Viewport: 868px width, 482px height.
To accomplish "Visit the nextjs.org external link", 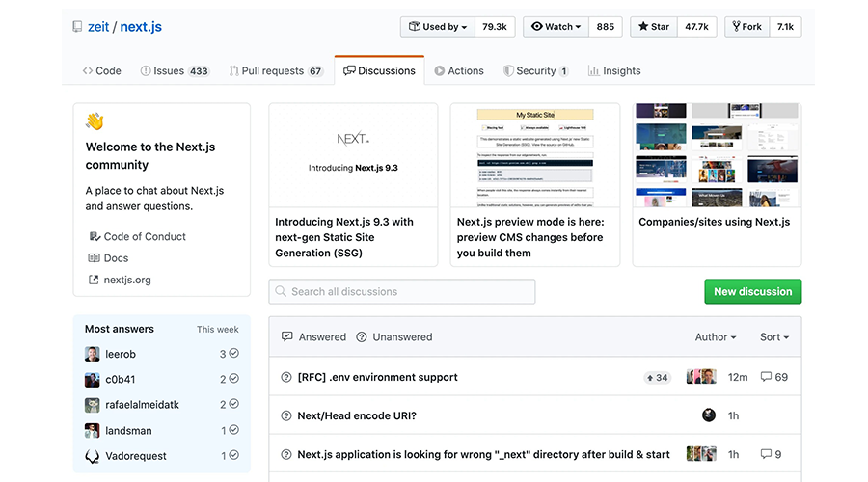I will [x=120, y=280].
